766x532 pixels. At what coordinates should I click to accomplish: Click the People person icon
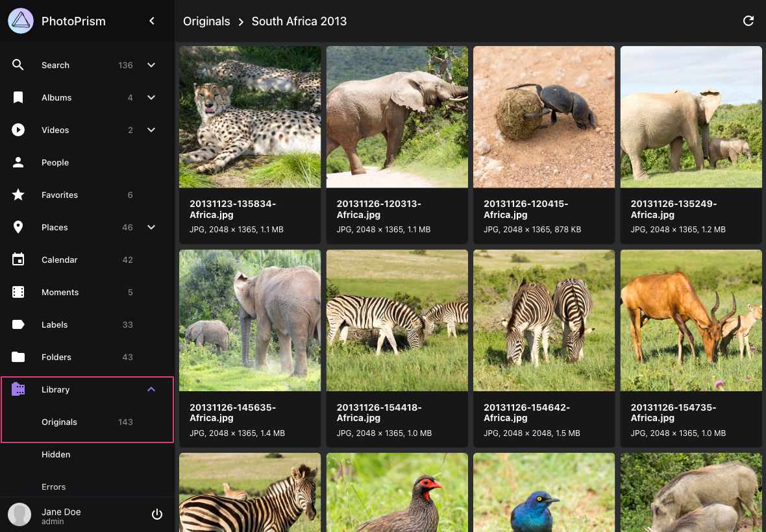(x=18, y=162)
